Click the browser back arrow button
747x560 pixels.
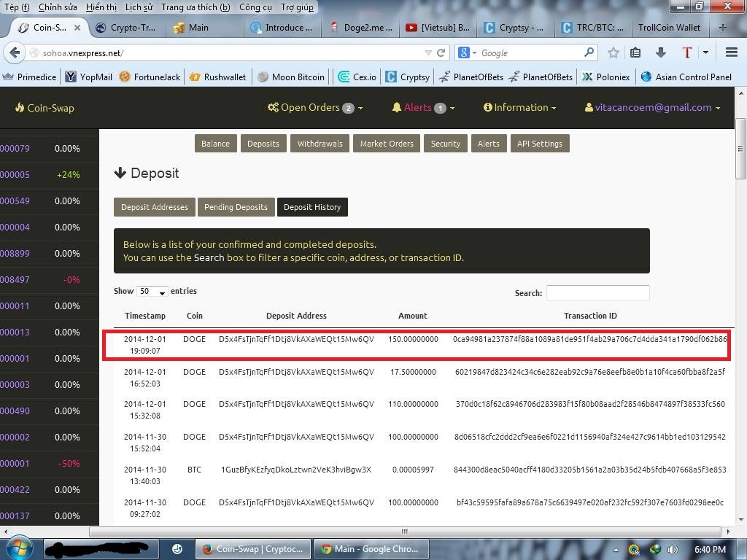(x=15, y=52)
